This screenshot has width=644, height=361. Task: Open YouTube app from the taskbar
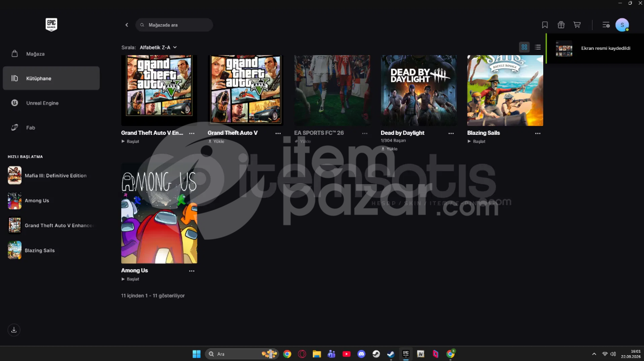346,354
